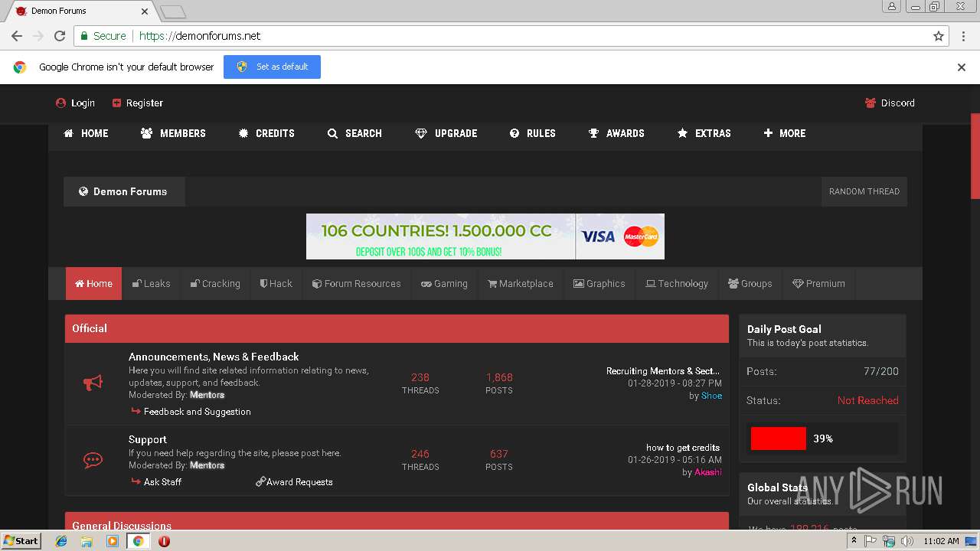Switch to the Leaks tab

[x=151, y=283]
